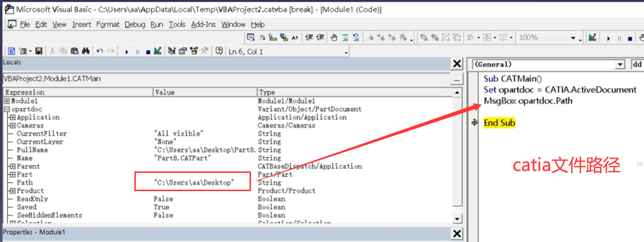Continue the macro with the Run icon next to Redo
The image size is (644, 242).
(127, 52)
